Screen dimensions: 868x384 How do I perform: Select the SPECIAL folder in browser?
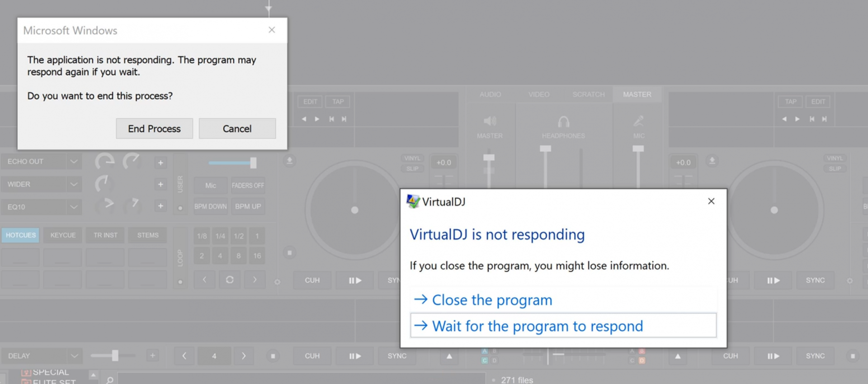(x=50, y=372)
